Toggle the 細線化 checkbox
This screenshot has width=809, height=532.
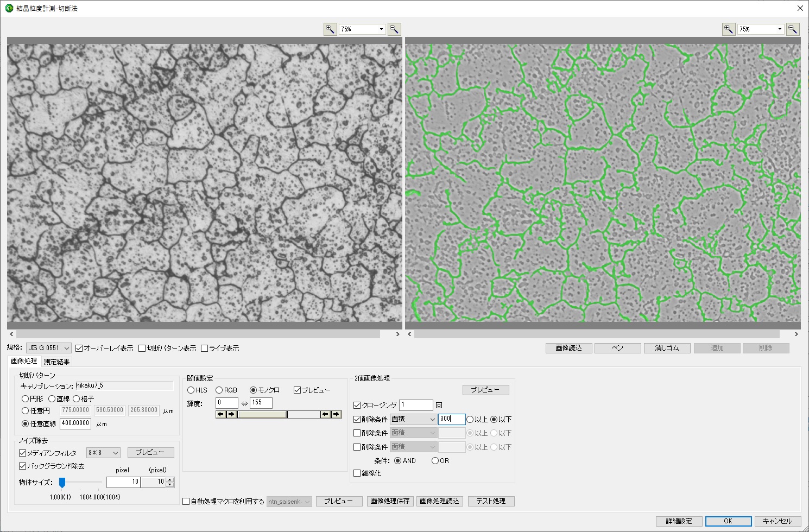(357, 473)
